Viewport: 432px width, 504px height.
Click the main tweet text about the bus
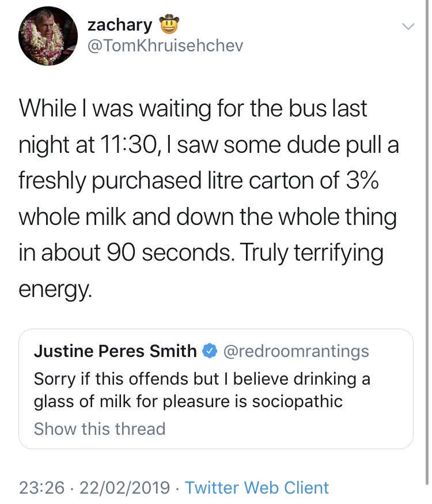[x=209, y=198]
